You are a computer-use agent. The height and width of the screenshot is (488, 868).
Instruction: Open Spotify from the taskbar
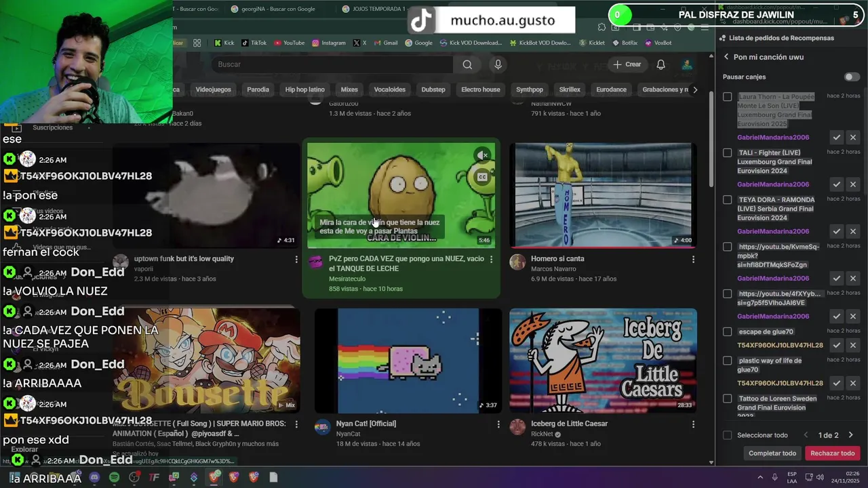(x=114, y=477)
